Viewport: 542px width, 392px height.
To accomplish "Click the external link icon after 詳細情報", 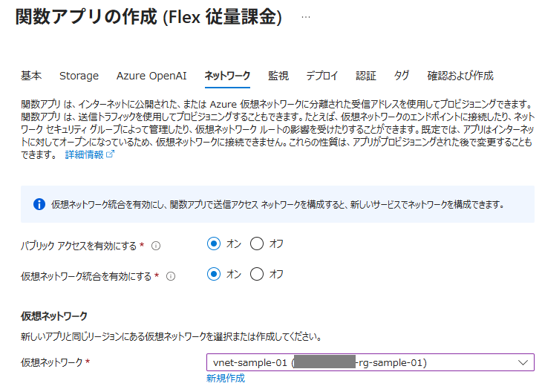I will [x=110, y=154].
